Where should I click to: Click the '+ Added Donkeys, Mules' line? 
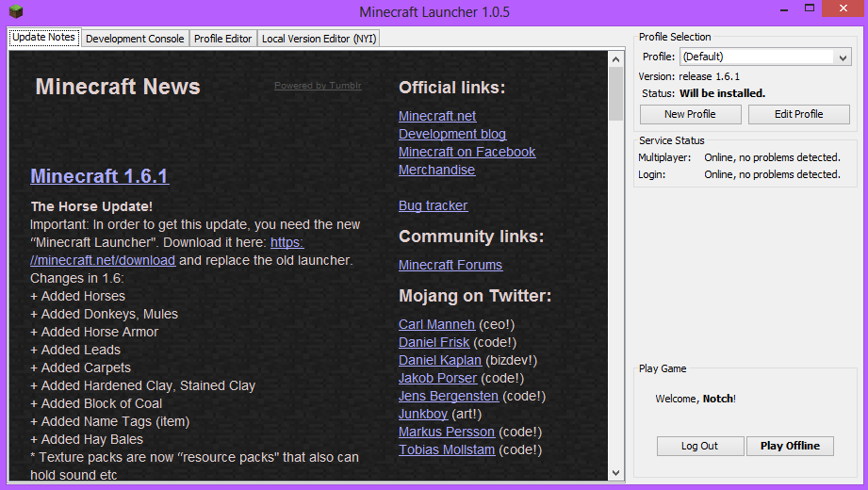coord(104,314)
